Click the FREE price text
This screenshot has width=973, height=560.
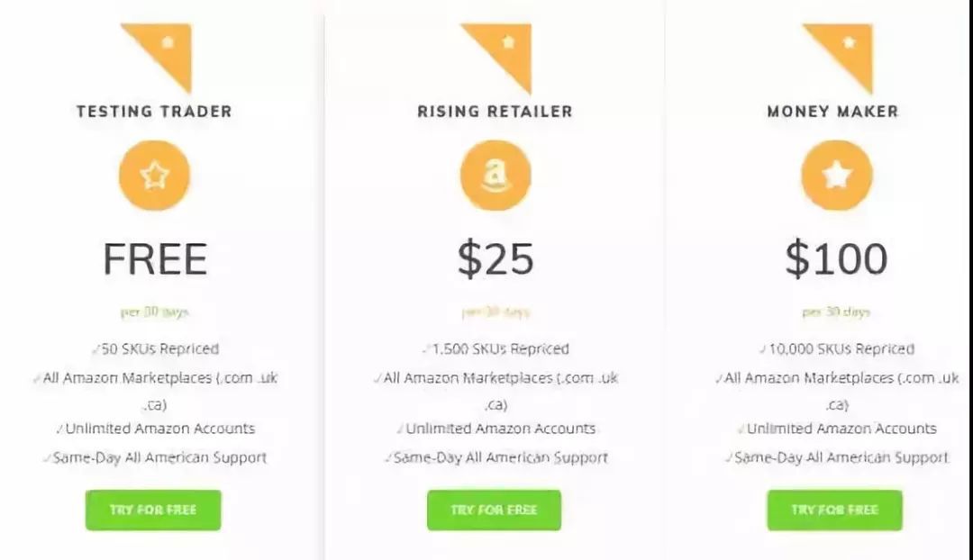click(155, 259)
